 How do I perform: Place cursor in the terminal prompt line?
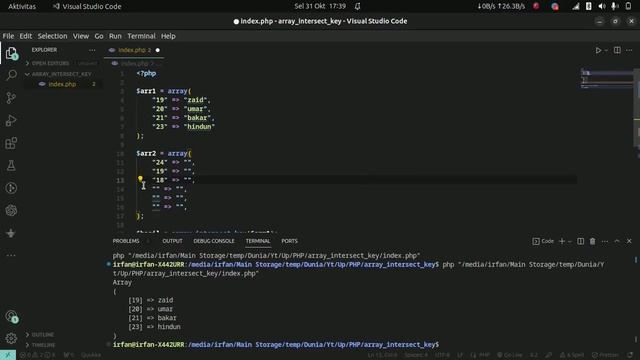click(x=276, y=344)
